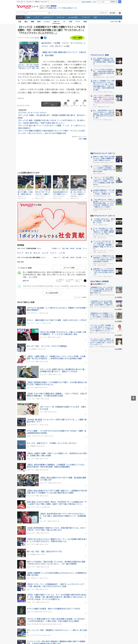This screenshot has width=138, height=644.
Task: Select the 科学 category
Action: point(71,21)
